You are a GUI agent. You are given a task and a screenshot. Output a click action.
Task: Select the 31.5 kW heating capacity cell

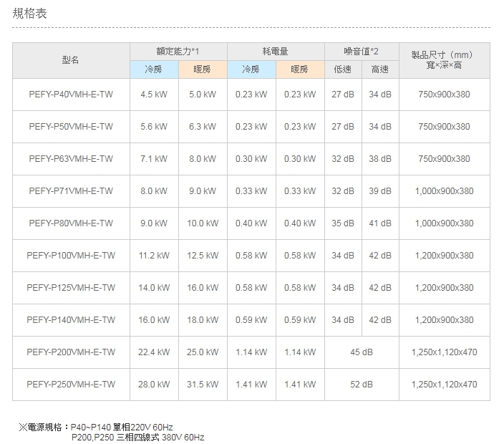point(202,385)
